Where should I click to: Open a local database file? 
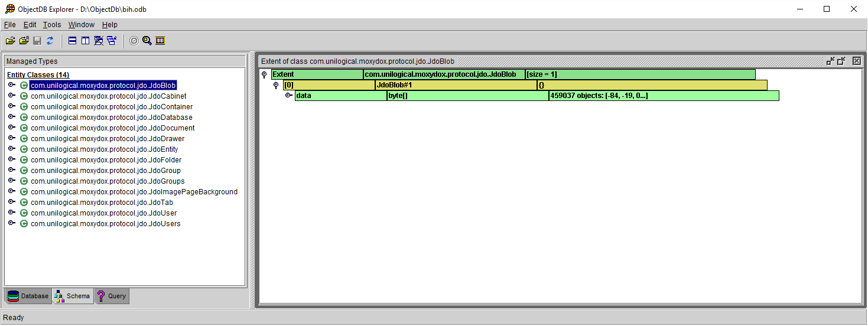tap(10, 41)
